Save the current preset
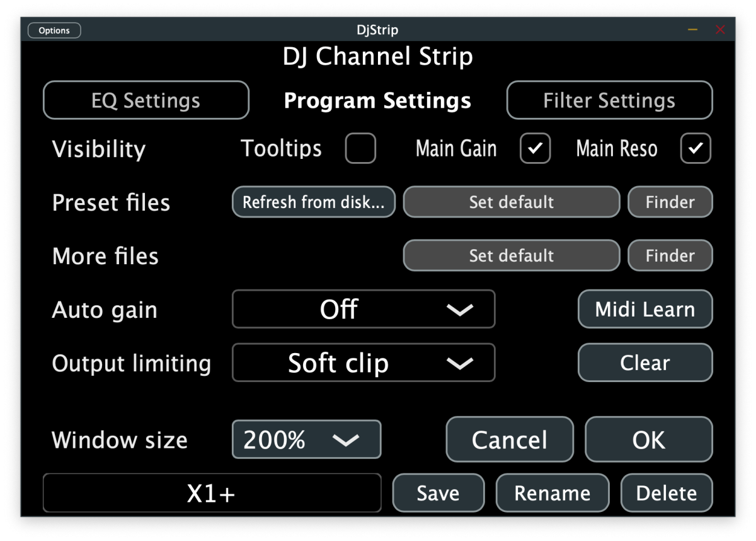 pyautogui.click(x=438, y=493)
